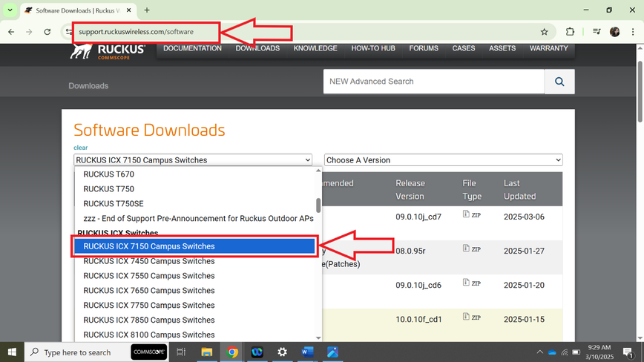644x362 pixels.
Task: Bookmark this page with star icon
Action: 544,32
